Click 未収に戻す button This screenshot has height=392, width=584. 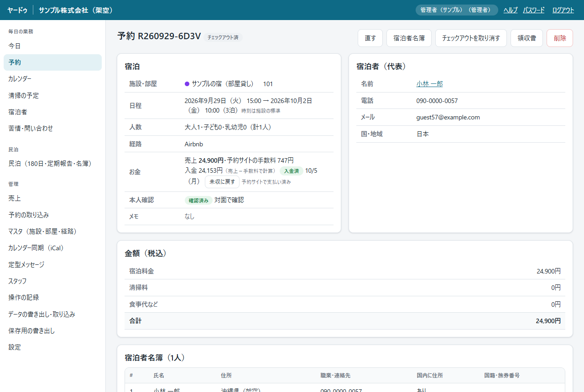[222, 181]
